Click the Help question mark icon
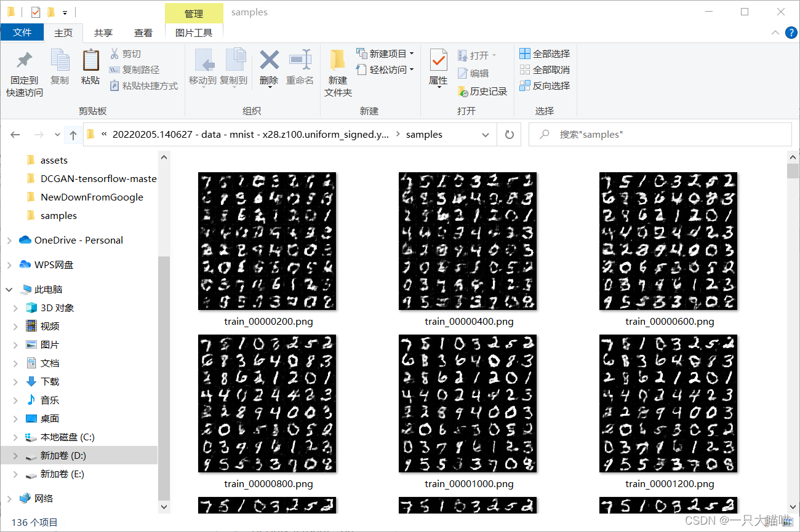 (790, 33)
